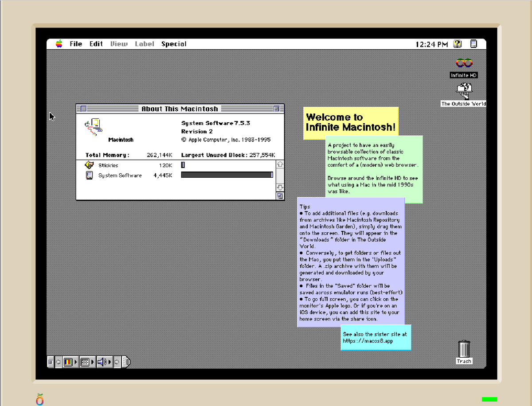Click the https://macos8.app link text
Image resolution: width=532 pixels, height=406 pixels.
point(368,341)
